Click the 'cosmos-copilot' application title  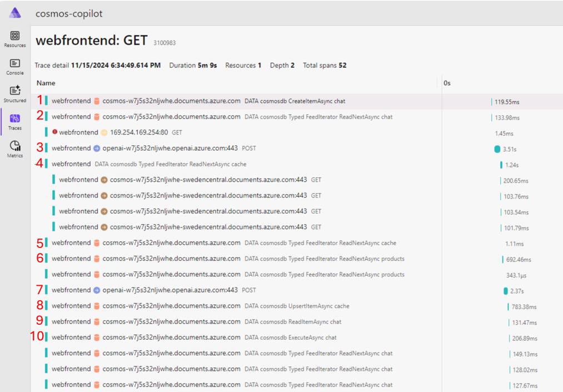point(69,14)
